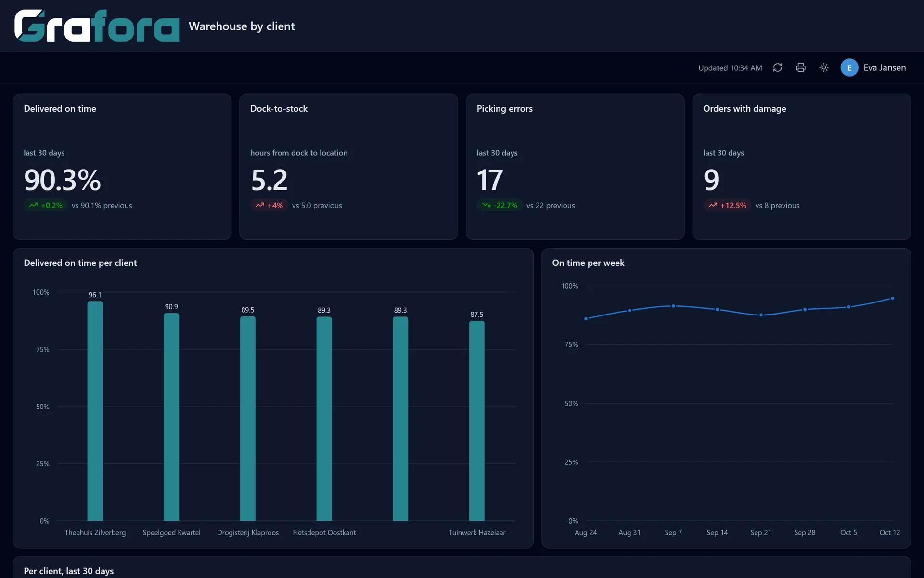Click the Delivered on time per client heading
This screenshot has width=924, height=578.
pos(80,263)
